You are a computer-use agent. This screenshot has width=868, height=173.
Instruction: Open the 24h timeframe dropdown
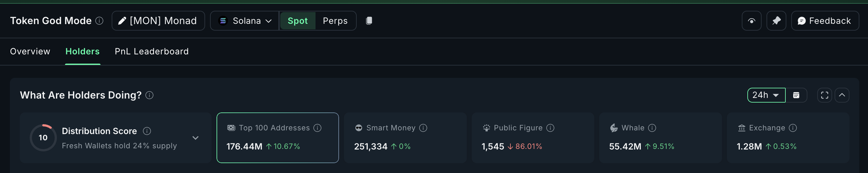click(x=766, y=95)
